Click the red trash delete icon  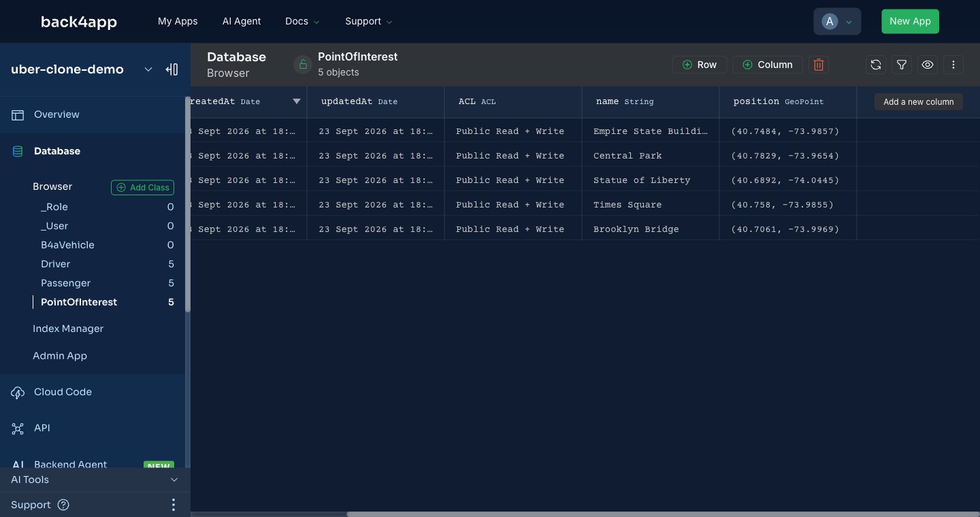pyautogui.click(x=819, y=65)
